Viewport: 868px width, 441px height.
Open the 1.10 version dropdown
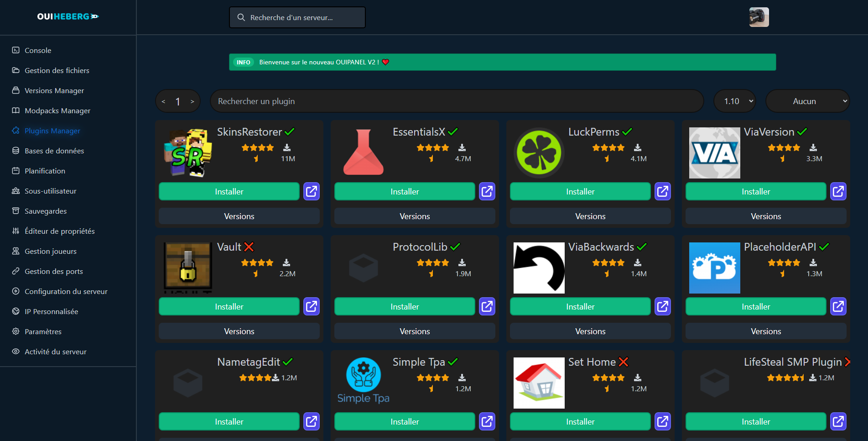[735, 101]
